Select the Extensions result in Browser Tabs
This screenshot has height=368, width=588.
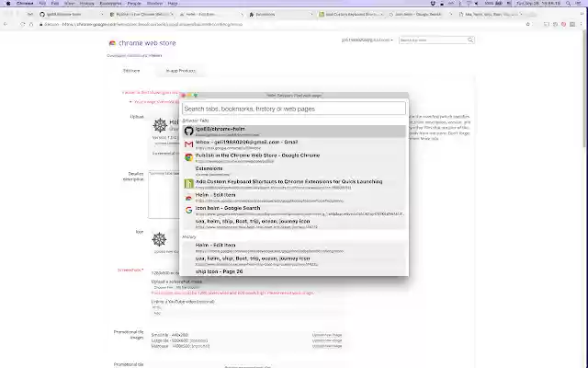[294, 171]
